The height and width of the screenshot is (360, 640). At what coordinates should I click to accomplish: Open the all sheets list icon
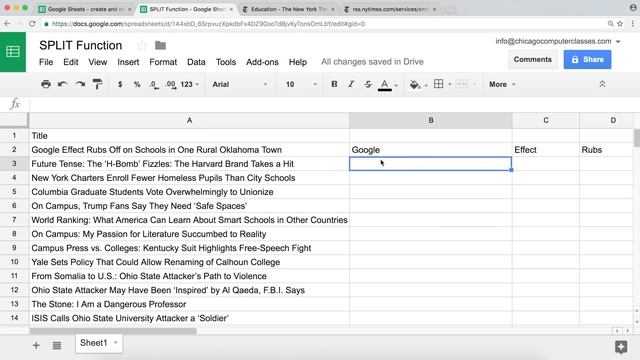(x=57, y=346)
